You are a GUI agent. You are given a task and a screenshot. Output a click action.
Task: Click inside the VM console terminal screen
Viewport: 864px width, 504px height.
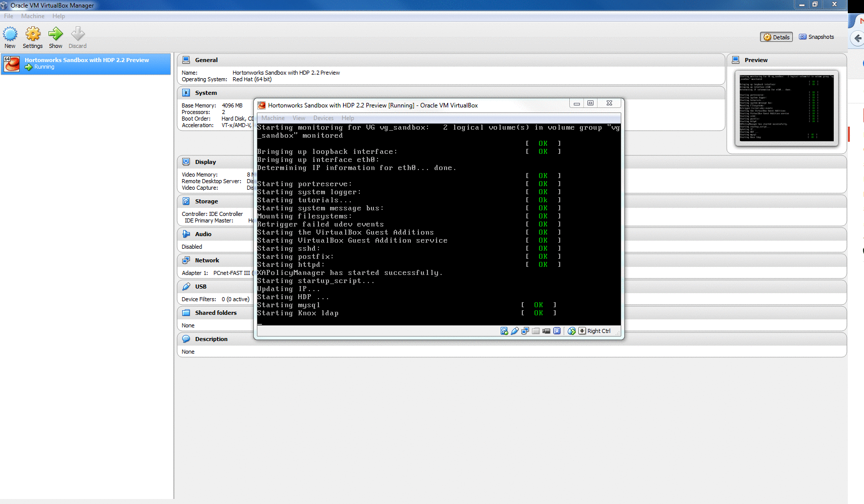click(439, 224)
